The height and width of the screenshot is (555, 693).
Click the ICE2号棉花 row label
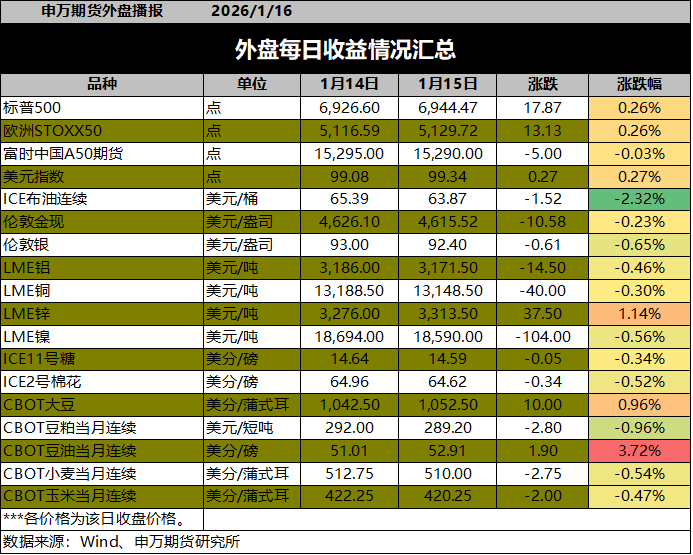coord(42,382)
